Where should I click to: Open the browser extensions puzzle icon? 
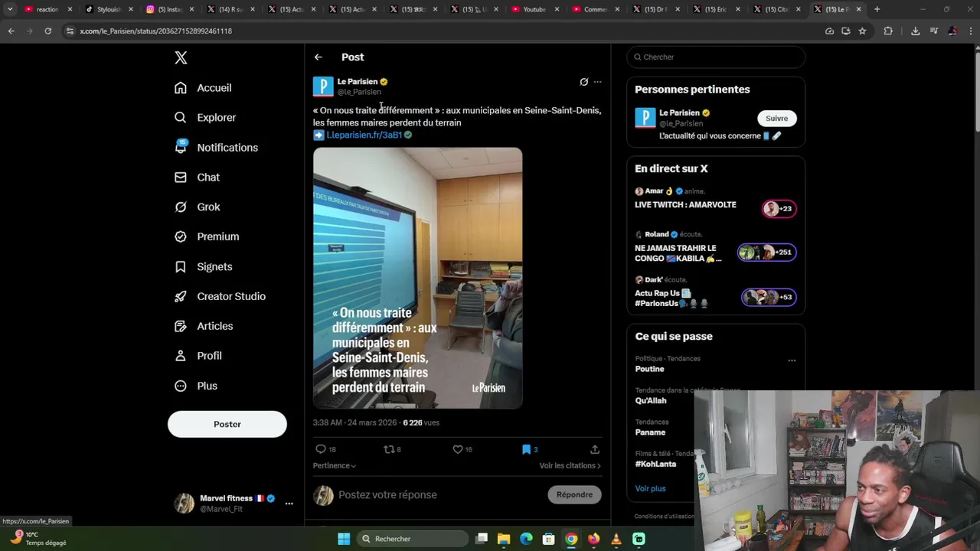click(x=888, y=31)
